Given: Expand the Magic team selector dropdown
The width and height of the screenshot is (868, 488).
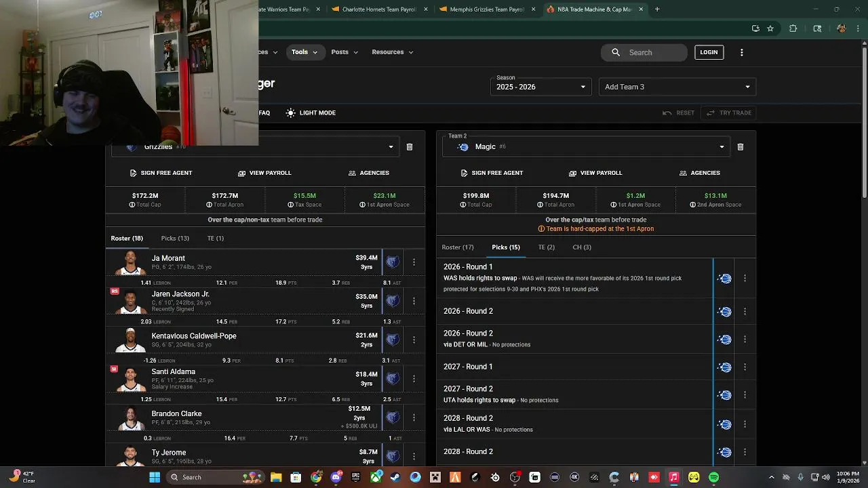Looking at the screenshot, I should tap(722, 147).
